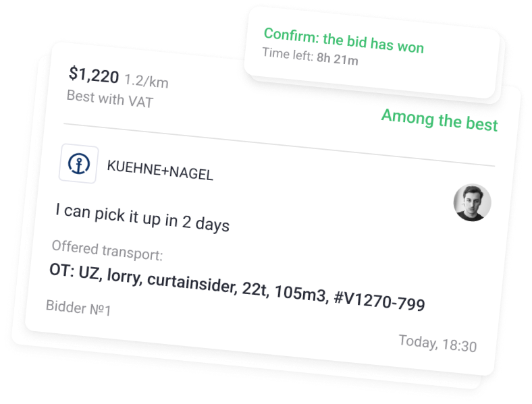Click the Bidder №1 label
The image size is (532, 404).
pyautogui.click(x=78, y=308)
